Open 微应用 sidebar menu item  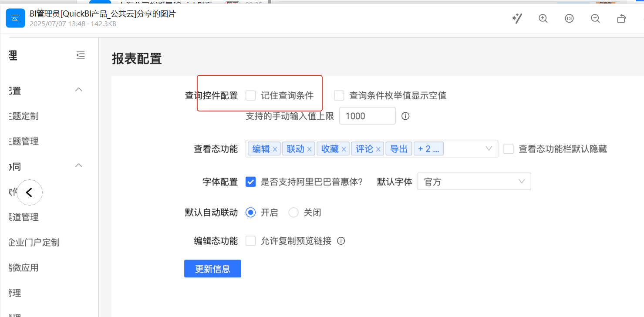coord(24,268)
